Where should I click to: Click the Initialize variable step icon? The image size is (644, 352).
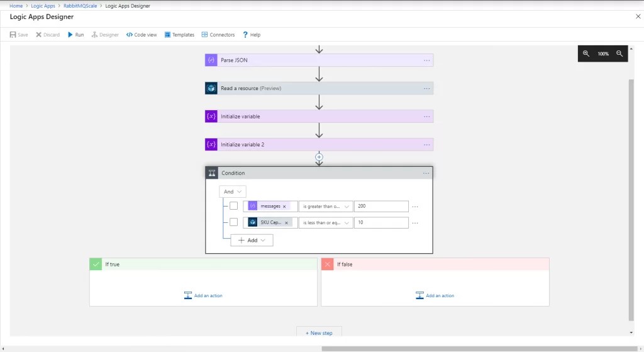click(x=211, y=116)
